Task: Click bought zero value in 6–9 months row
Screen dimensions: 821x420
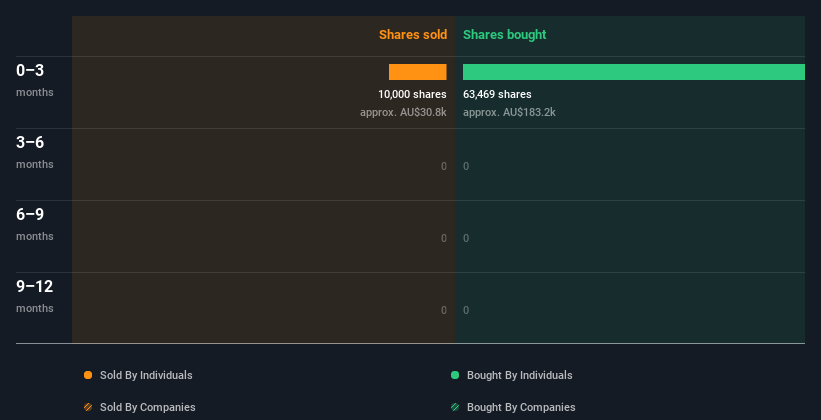Action: coord(466,238)
